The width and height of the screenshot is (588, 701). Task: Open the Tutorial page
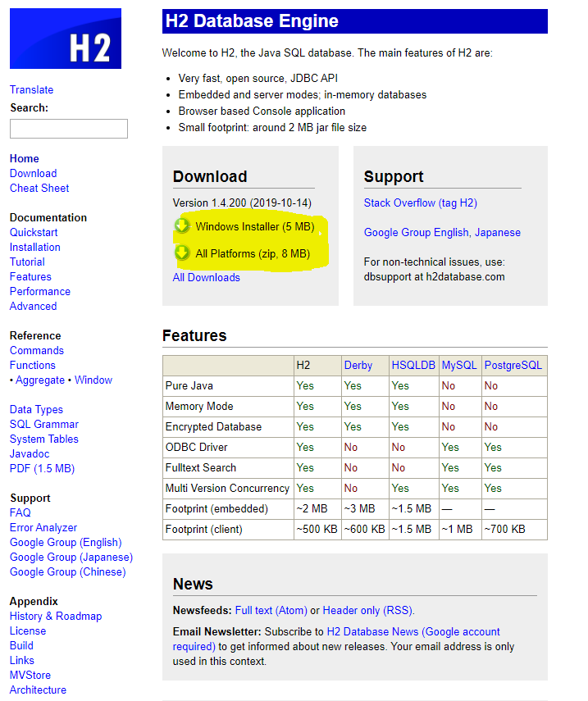pyautogui.click(x=27, y=262)
